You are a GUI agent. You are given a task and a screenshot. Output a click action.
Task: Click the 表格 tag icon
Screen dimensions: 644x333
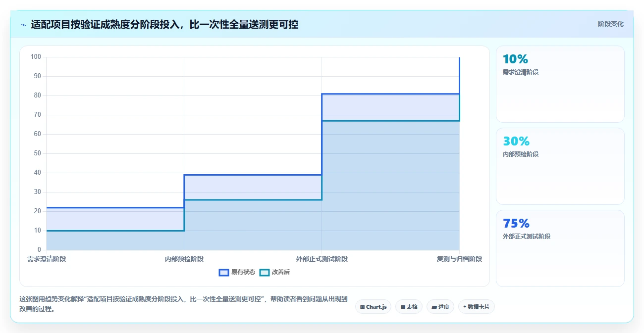[403, 307]
